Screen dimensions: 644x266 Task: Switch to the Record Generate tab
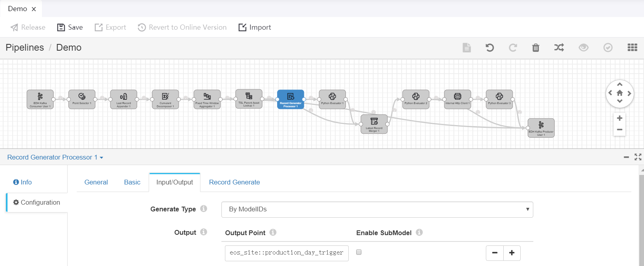point(234,182)
